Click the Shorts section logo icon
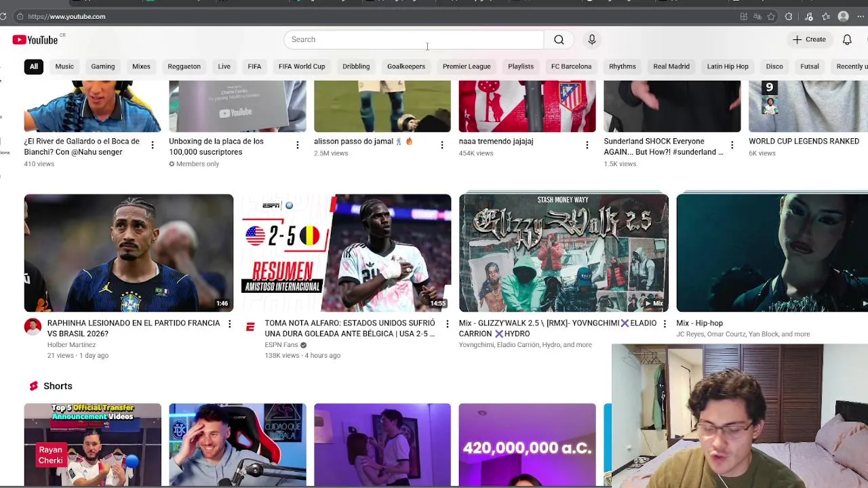This screenshot has height=488, width=868. 33,386
